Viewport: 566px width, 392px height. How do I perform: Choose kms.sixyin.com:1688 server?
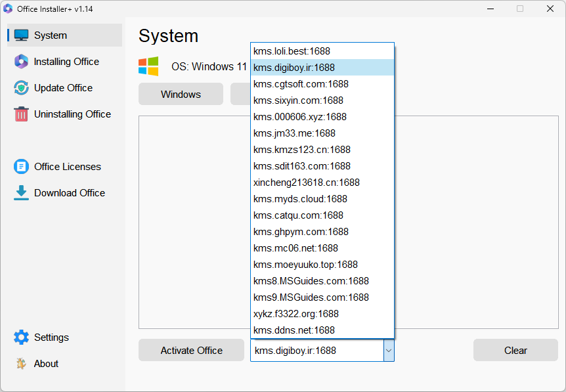tap(322, 100)
